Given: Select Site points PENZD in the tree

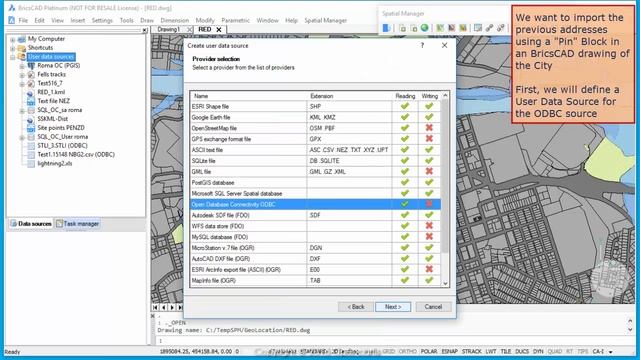Looking at the screenshot, I should point(61,127).
